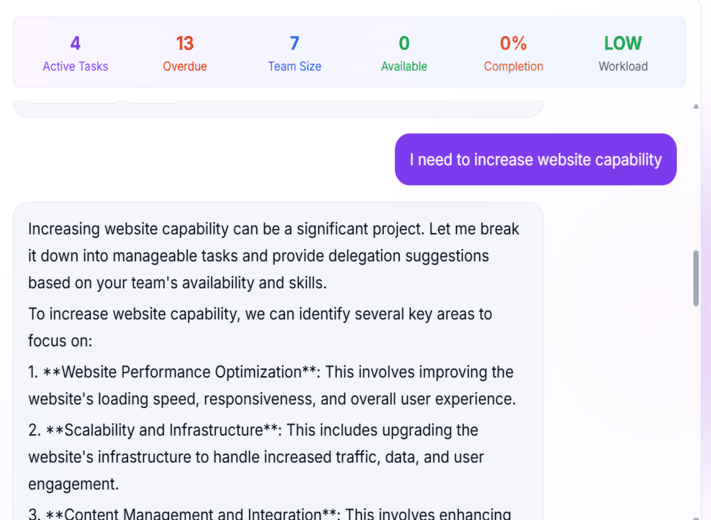The height and width of the screenshot is (520, 711).
Task: Click the Active Tasks label
Action: pyautogui.click(x=75, y=66)
